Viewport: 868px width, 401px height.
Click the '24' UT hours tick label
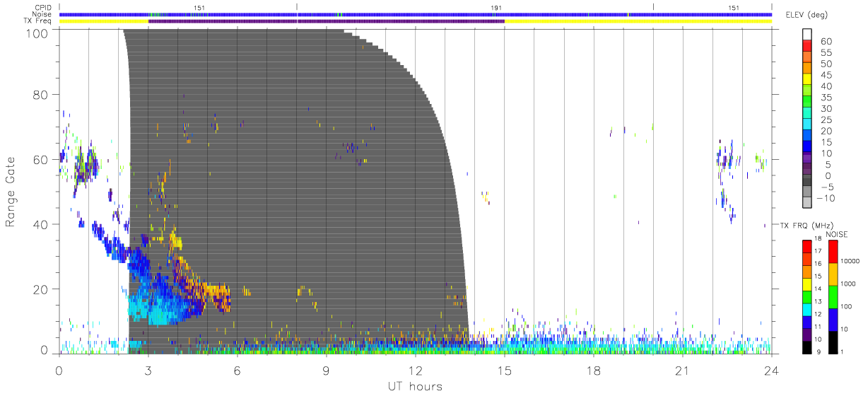(771, 370)
